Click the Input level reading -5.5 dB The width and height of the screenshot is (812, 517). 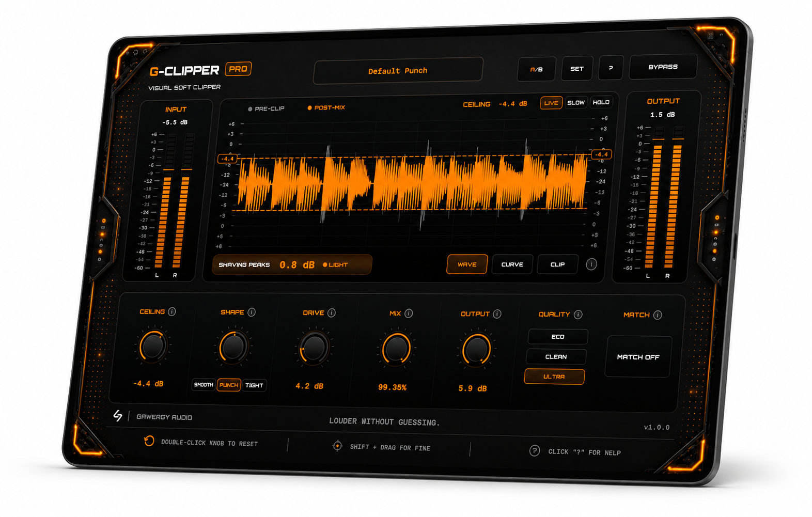(x=175, y=122)
